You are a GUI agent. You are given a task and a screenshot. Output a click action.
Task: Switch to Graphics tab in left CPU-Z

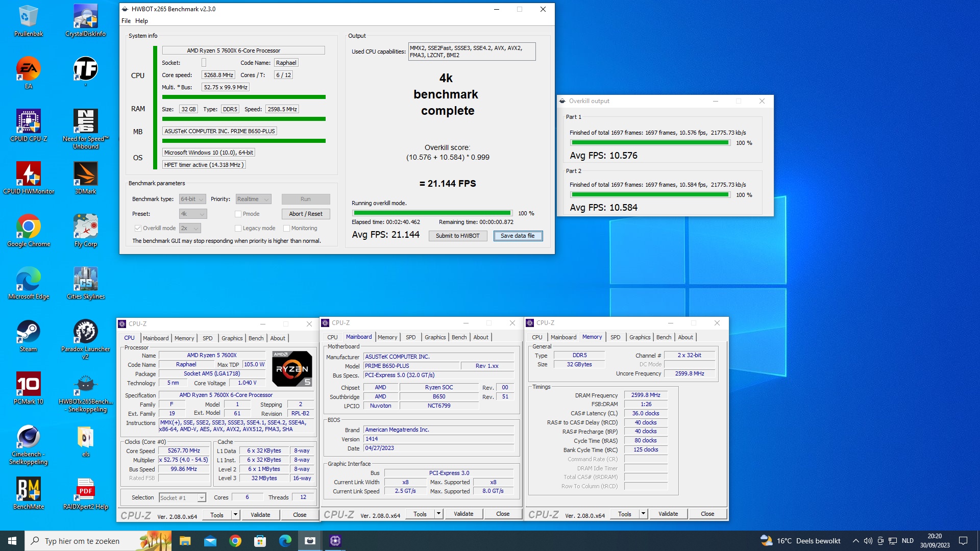(232, 338)
